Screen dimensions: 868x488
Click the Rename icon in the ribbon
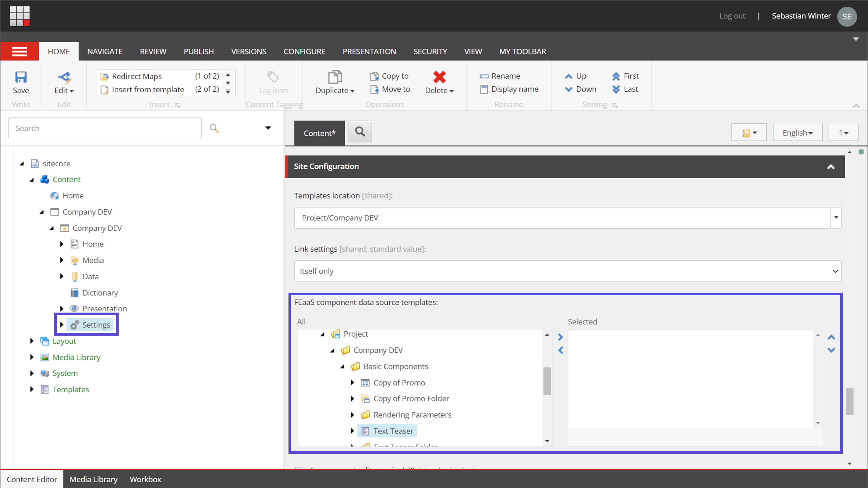pos(484,76)
